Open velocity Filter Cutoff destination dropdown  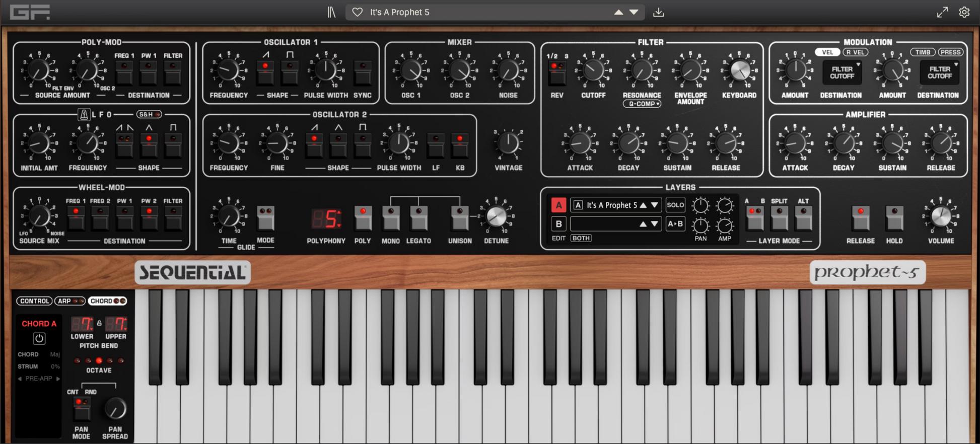(842, 72)
